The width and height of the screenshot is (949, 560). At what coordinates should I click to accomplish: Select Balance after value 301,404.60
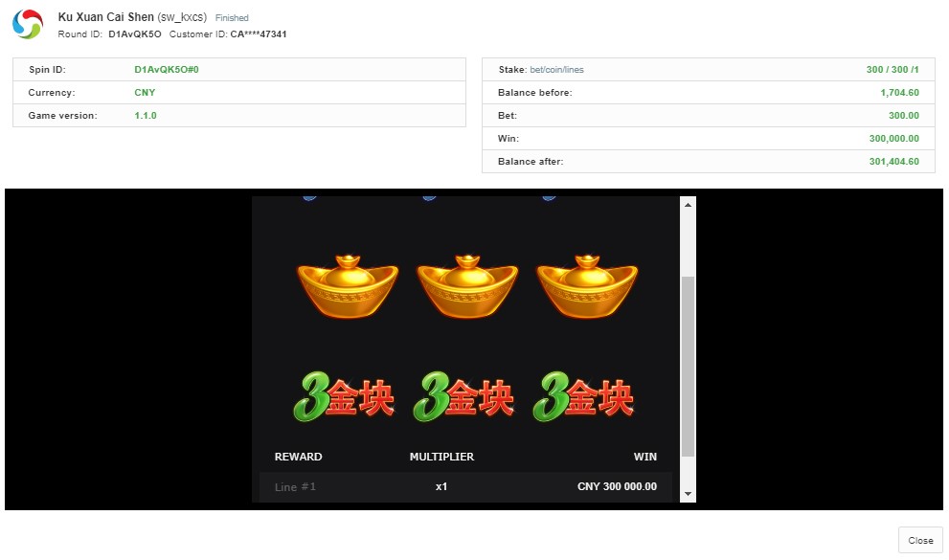tap(893, 162)
